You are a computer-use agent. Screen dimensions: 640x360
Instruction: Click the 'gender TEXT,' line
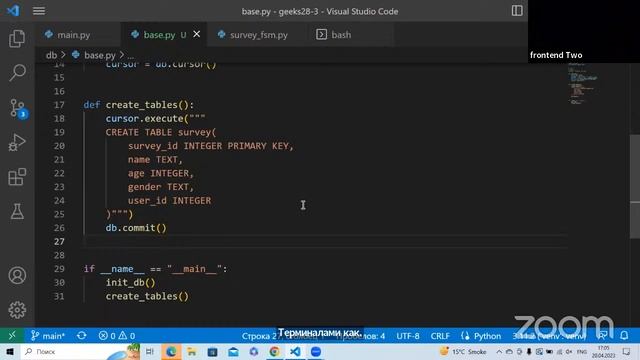coord(161,187)
